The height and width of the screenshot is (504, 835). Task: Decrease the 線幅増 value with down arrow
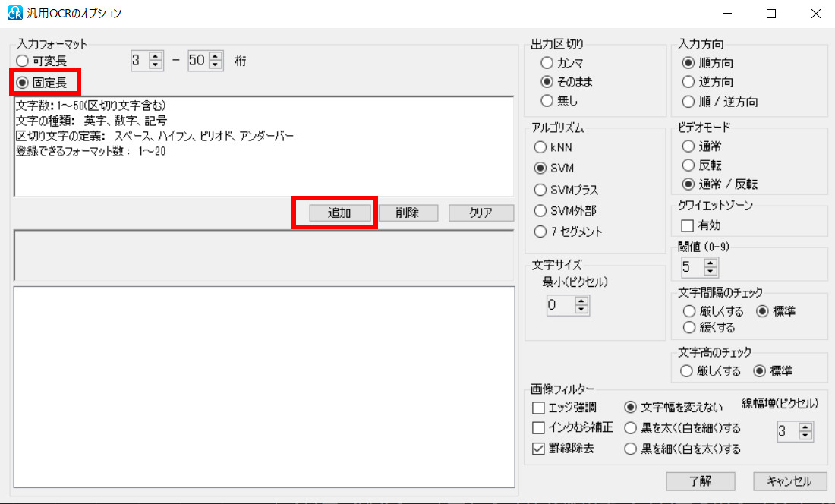[x=805, y=436]
